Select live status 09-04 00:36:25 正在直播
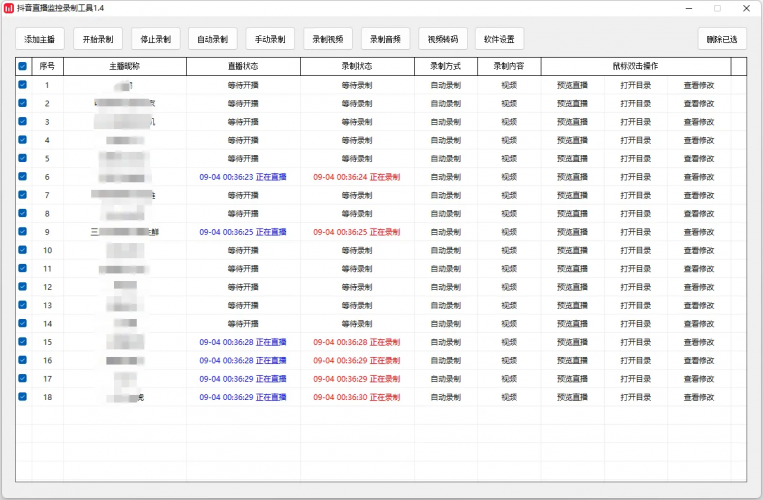 [243, 232]
